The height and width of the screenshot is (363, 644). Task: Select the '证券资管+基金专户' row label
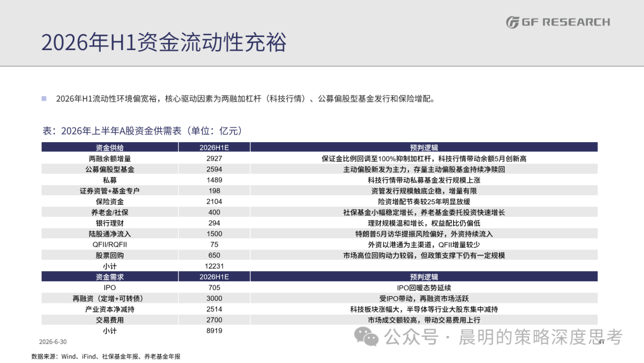coord(110,190)
